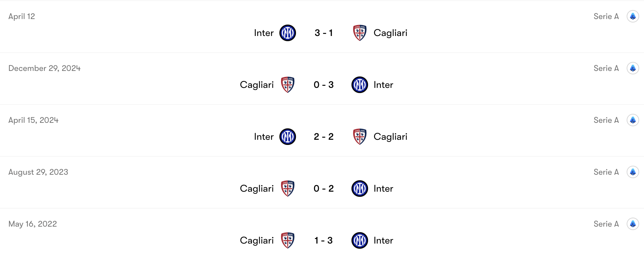This screenshot has width=644, height=256.
Task: Click the December 29, 2024 date
Action: tap(45, 68)
